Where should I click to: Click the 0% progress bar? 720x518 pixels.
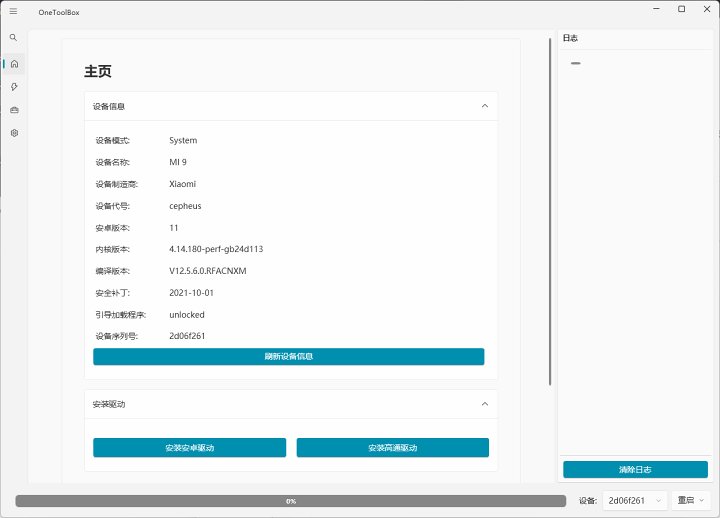290,500
